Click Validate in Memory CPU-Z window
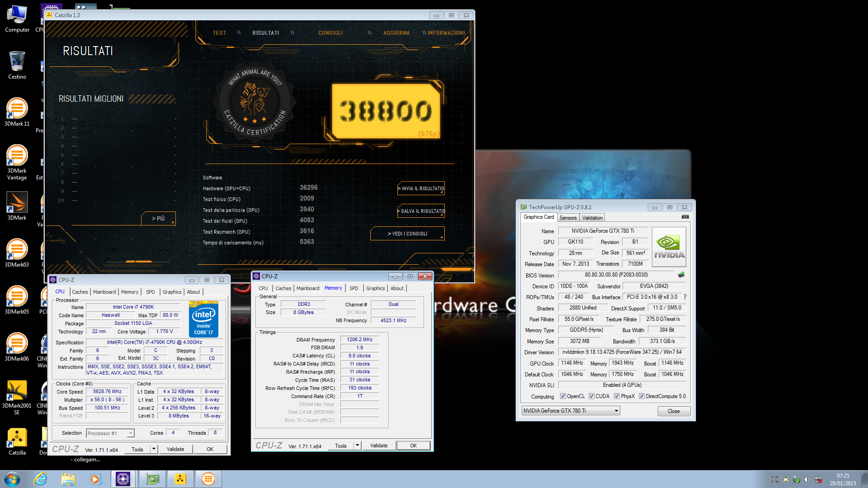The height and width of the screenshot is (488, 868). pyautogui.click(x=379, y=446)
